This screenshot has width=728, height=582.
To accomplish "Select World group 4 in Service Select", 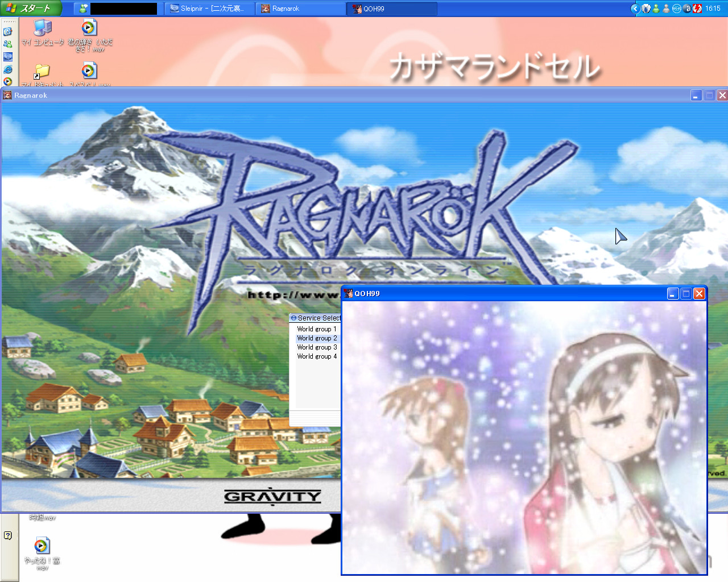I will click(317, 356).
